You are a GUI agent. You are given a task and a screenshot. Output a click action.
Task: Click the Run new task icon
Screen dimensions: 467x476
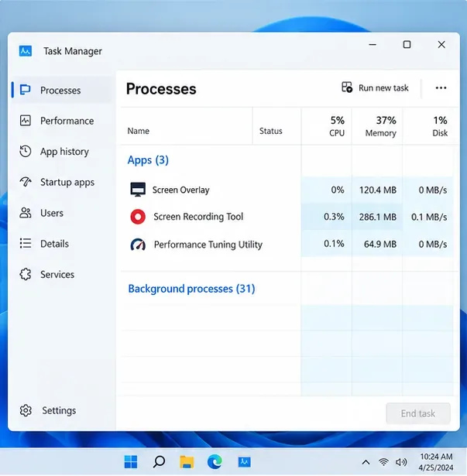click(x=347, y=87)
